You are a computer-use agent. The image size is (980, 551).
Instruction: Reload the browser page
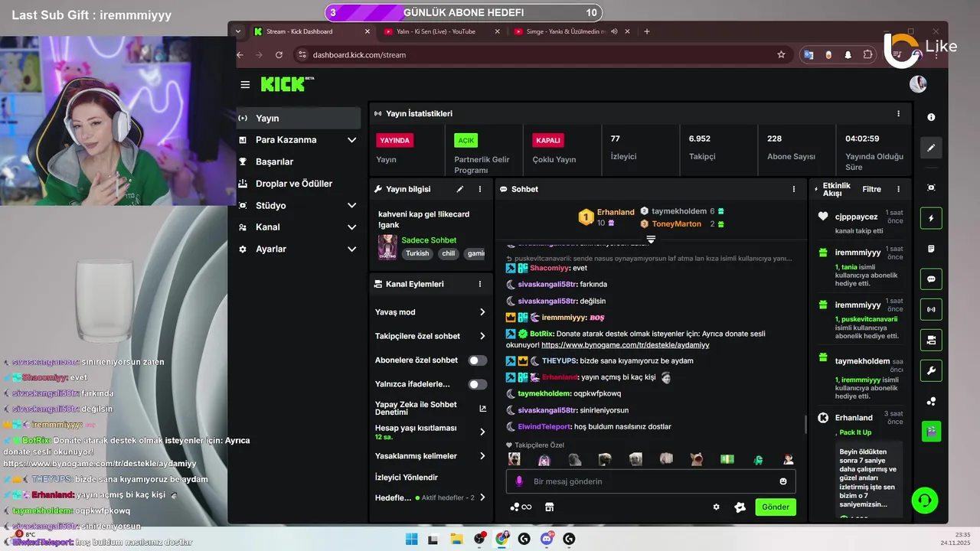tap(279, 54)
